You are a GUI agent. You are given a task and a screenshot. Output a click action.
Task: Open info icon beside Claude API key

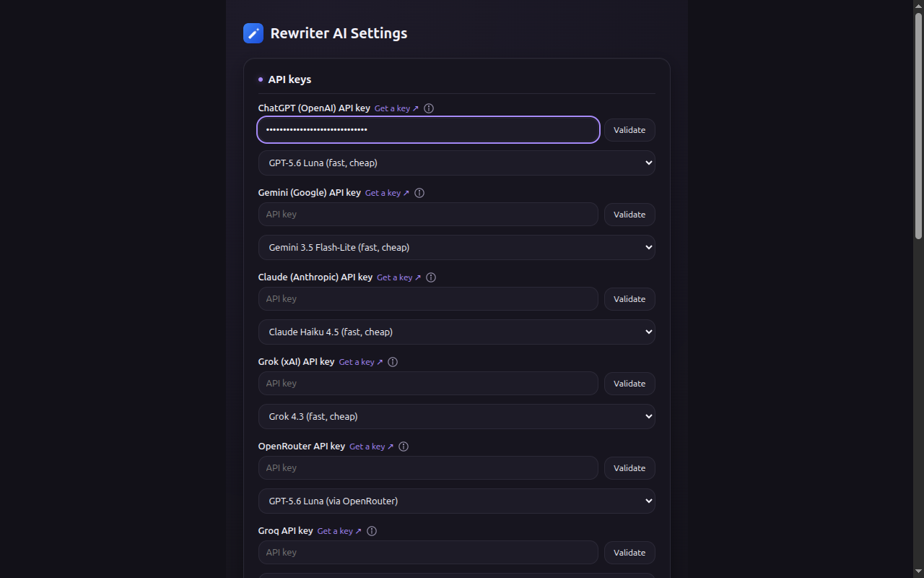tap(431, 277)
